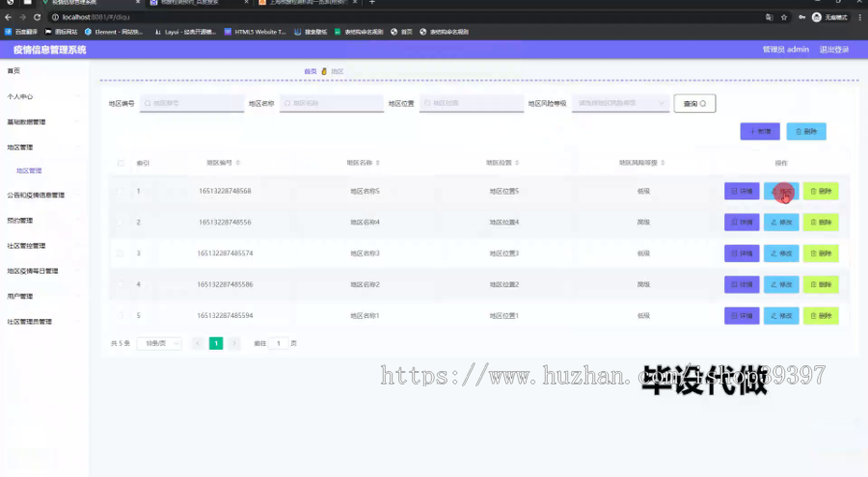Reload the page with the refresh icon
The image size is (868, 477).
pos(37,17)
